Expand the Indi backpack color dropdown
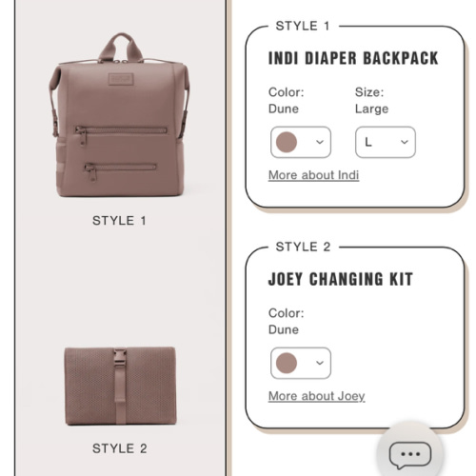This screenshot has width=476, height=476. click(x=301, y=142)
